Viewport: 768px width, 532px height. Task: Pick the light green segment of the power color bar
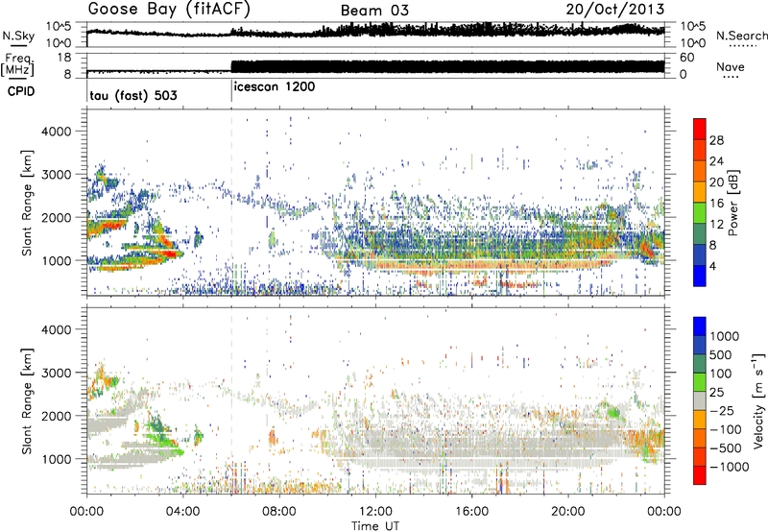[700, 213]
